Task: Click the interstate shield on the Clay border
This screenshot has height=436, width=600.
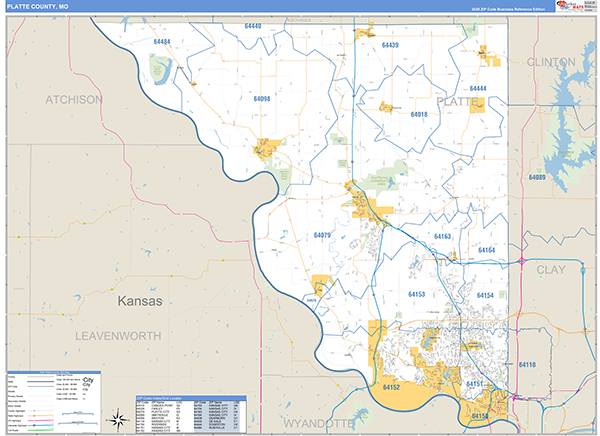Action: pyautogui.click(x=522, y=261)
